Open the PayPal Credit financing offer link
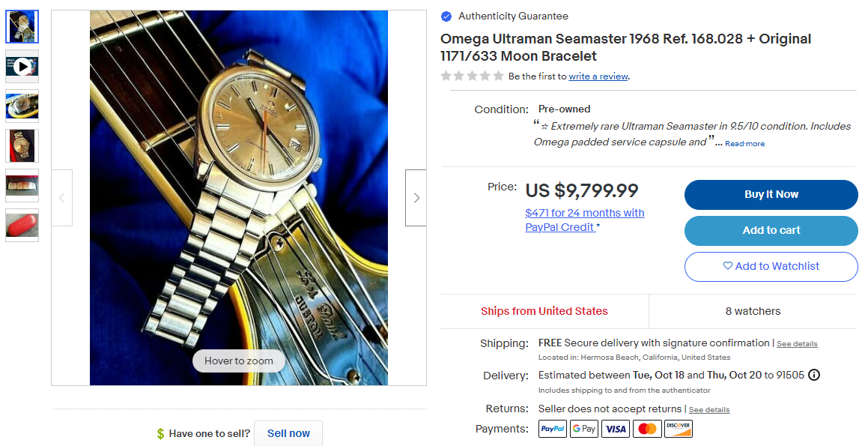868x446 pixels. (x=585, y=220)
